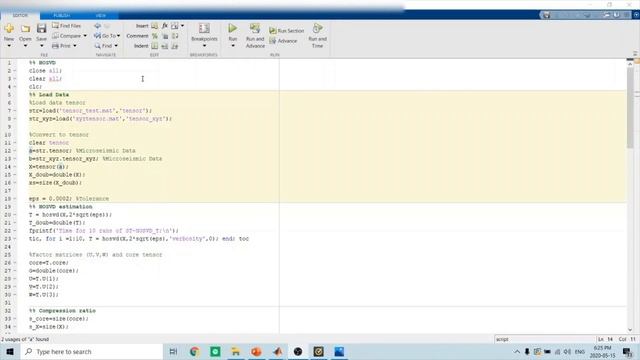The height and width of the screenshot is (360, 640).
Task: Switch to the PUBLISH tab
Action: pos(62,16)
